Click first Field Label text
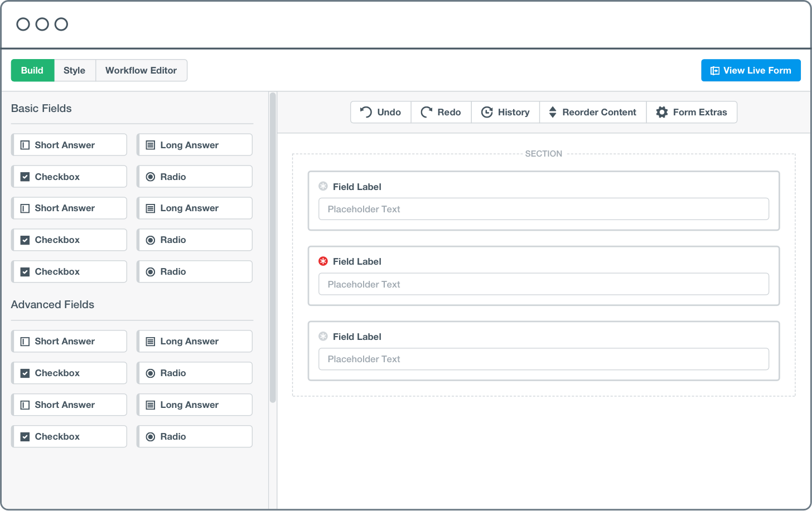812x511 pixels. pos(357,187)
